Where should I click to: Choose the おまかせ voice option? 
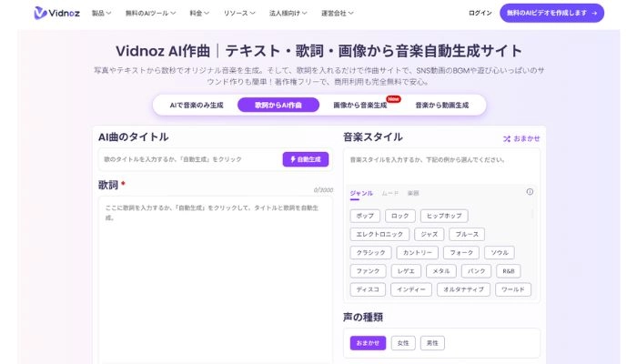pos(368,343)
